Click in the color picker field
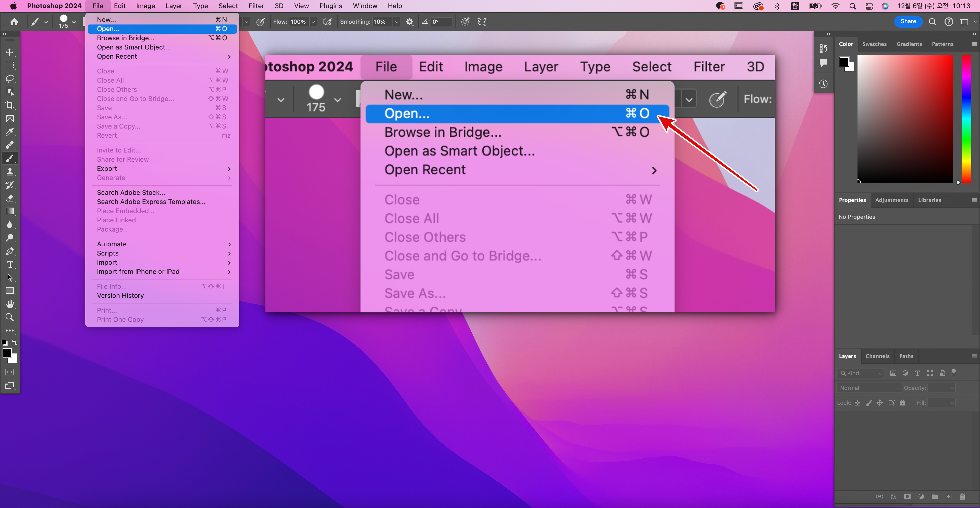 [x=905, y=119]
